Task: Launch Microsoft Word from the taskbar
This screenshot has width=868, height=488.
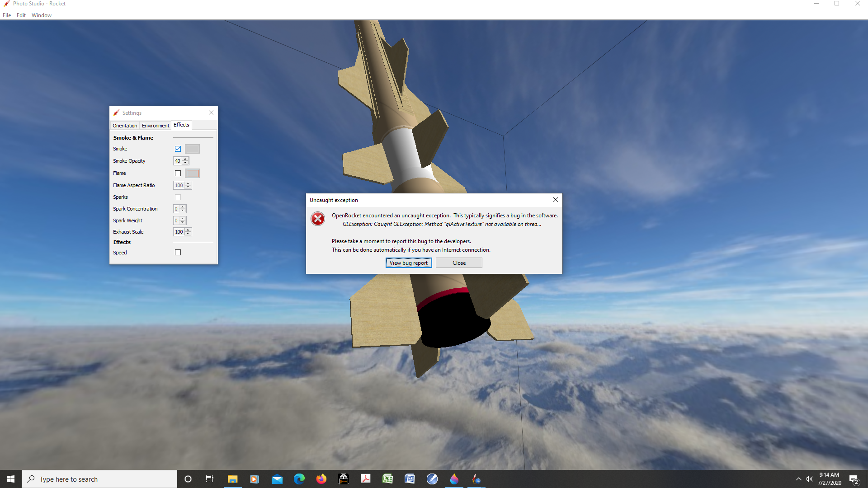Action: click(x=410, y=479)
